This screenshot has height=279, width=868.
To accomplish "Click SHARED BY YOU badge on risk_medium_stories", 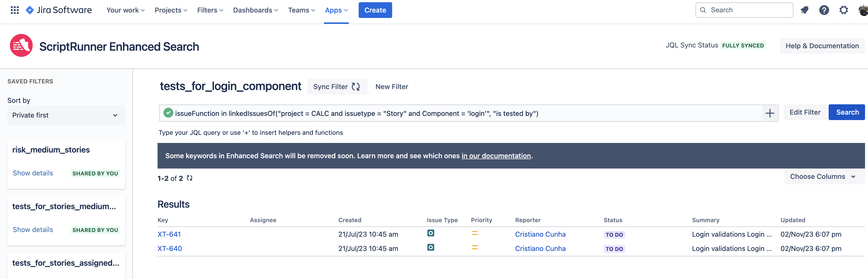I will (x=95, y=173).
